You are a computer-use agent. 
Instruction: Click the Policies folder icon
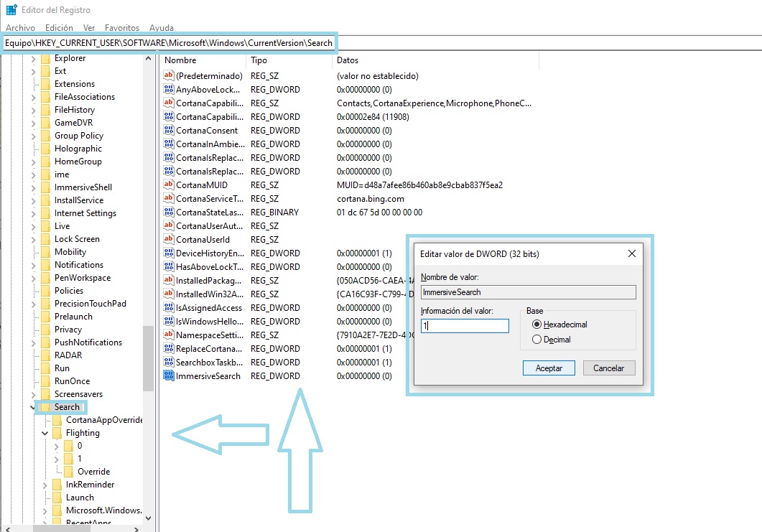click(46, 291)
